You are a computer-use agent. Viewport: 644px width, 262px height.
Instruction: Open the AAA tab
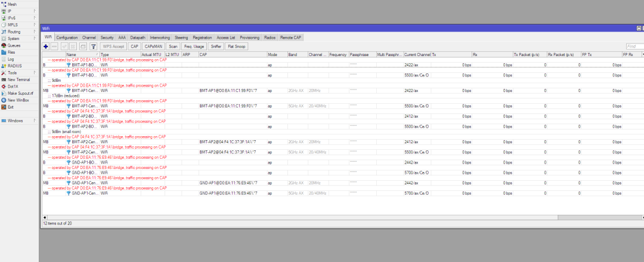click(x=122, y=38)
